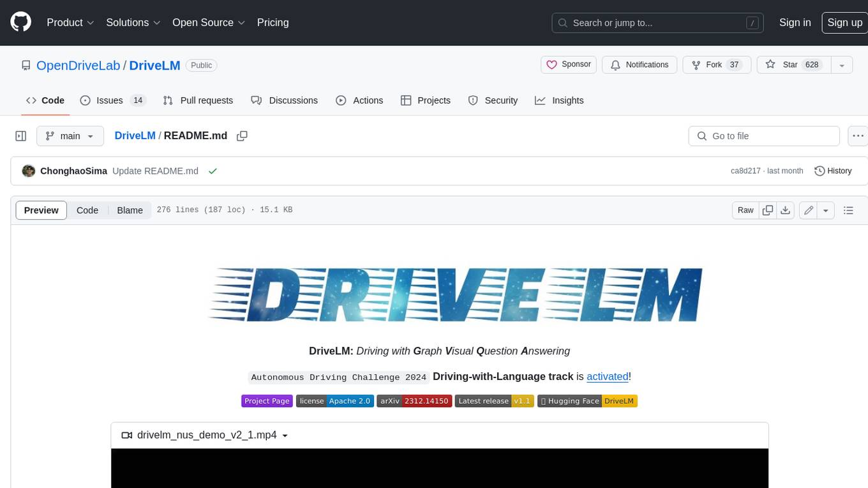Open the star lists dropdown arrow
This screenshot has height=488, width=868.
click(842, 65)
